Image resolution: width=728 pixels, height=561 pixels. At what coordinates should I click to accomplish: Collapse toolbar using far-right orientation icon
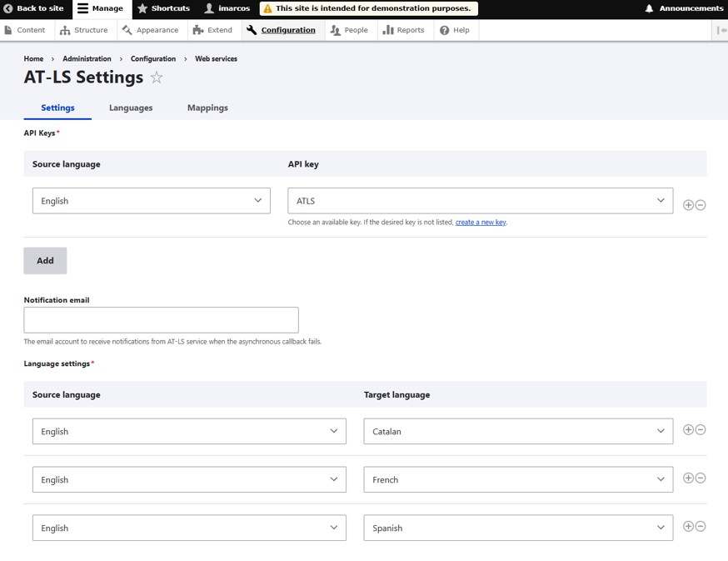(x=721, y=30)
